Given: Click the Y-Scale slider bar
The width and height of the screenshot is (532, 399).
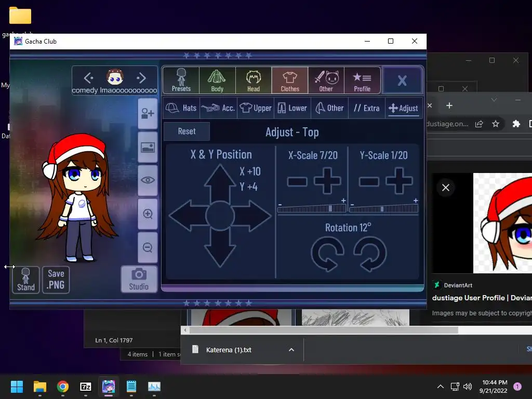Looking at the screenshot, I should pos(384,208).
